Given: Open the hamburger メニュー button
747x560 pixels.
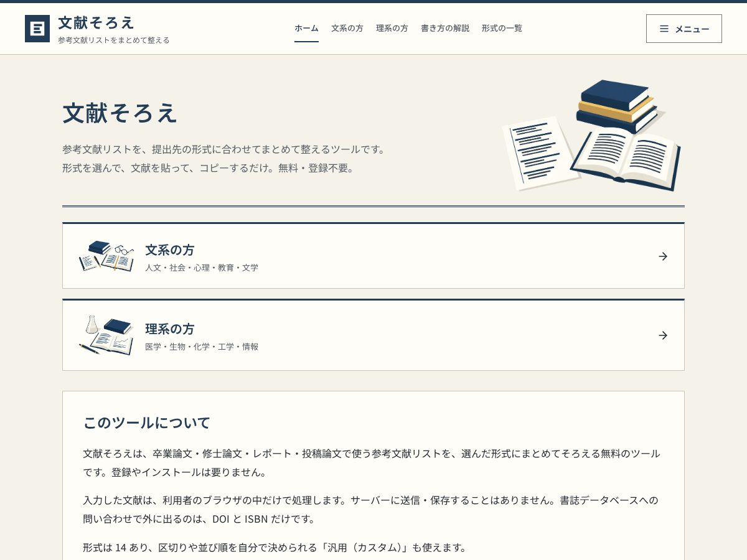Looking at the screenshot, I should pos(684,29).
